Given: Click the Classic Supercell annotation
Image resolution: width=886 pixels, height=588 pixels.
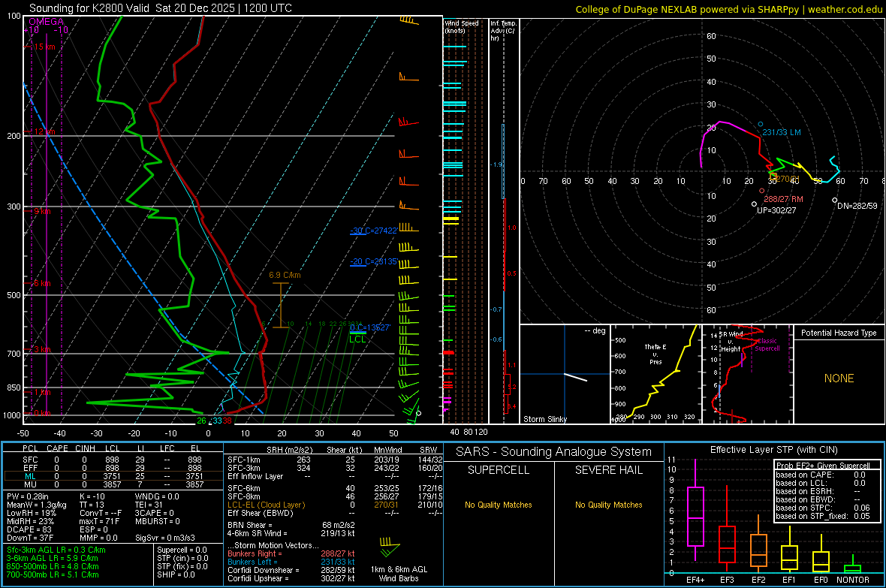Looking at the screenshot, I should [767, 345].
